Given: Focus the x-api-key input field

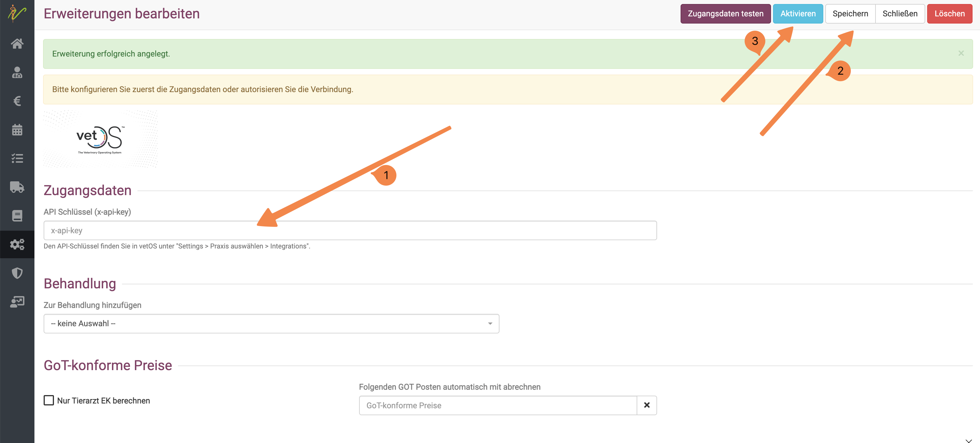Looking at the screenshot, I should [350, 230].
